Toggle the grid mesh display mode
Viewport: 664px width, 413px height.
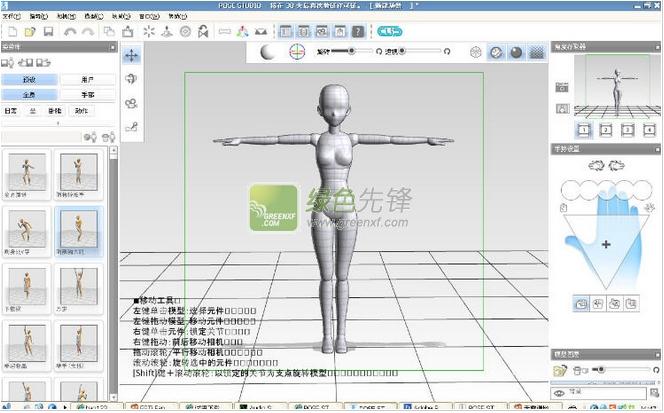(537, 53)
